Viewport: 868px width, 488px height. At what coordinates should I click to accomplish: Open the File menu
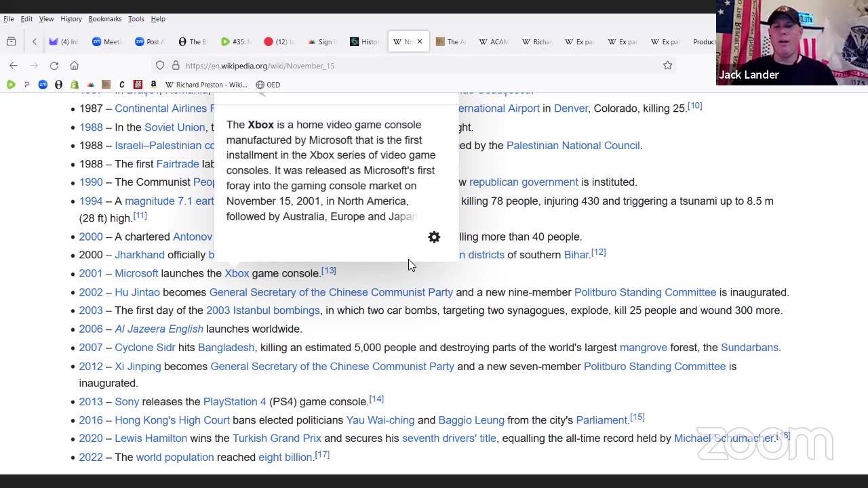click(9, 19)
